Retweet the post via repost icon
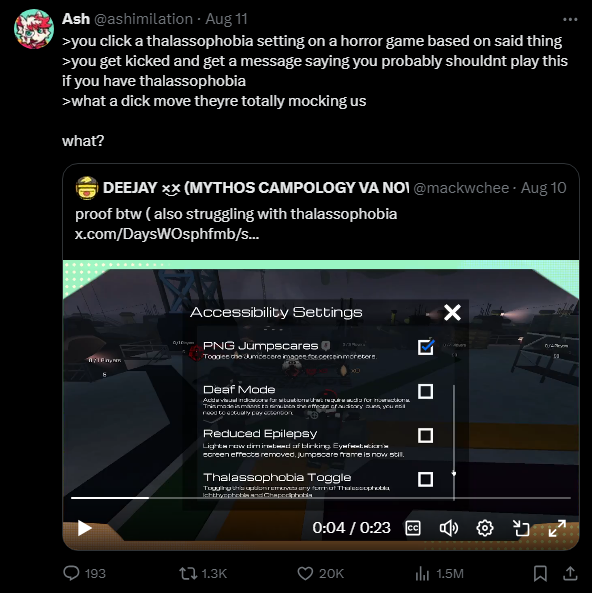 pyautogui.click(x=188, y=573)
